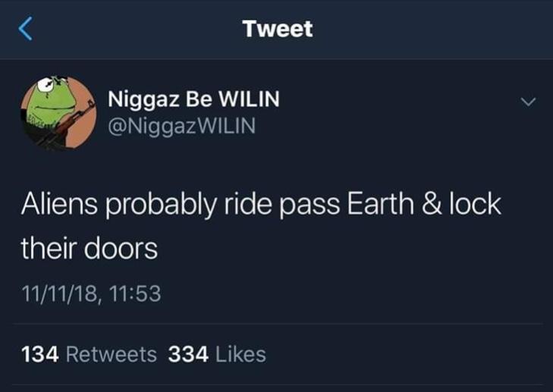Image resolution: width=553 pixels, height=392 pixels.
Task: Tap the ampersand symbol in the tweet
Action: click(432, 204)
